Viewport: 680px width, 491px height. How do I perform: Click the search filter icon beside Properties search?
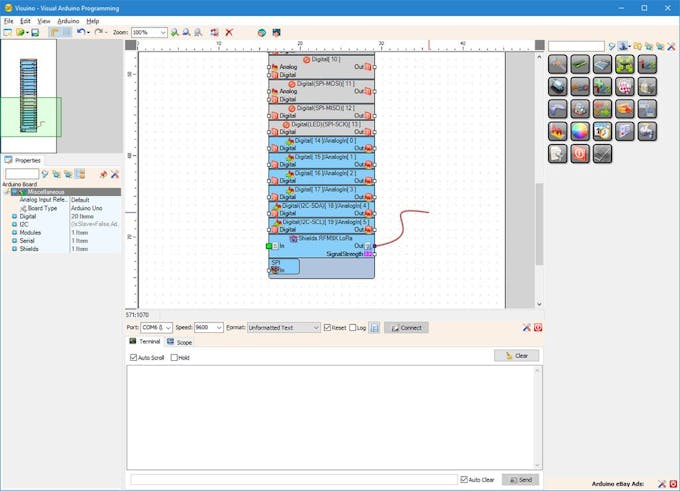(x=45, y=174)
